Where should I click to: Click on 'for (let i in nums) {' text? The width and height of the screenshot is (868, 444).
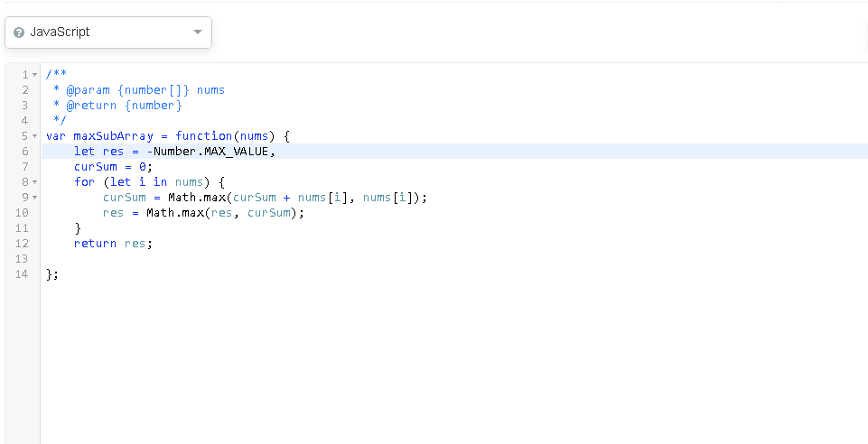[149, 182]
